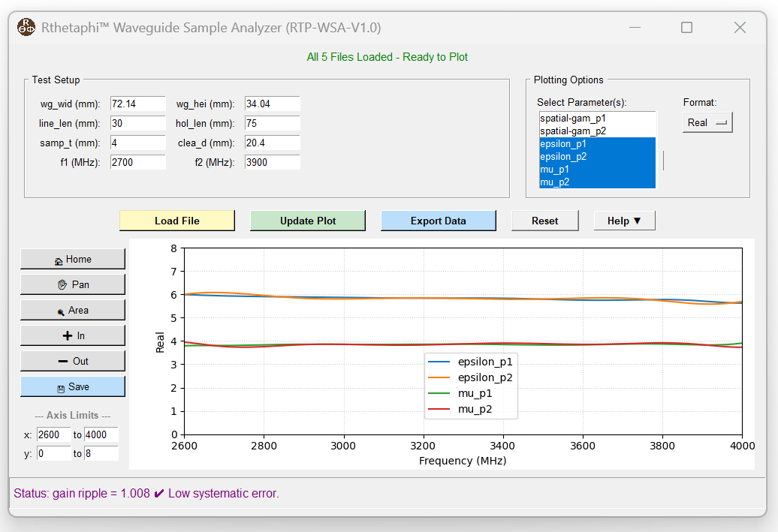Save the plot image
778x532 pixels.
[73, 386]
